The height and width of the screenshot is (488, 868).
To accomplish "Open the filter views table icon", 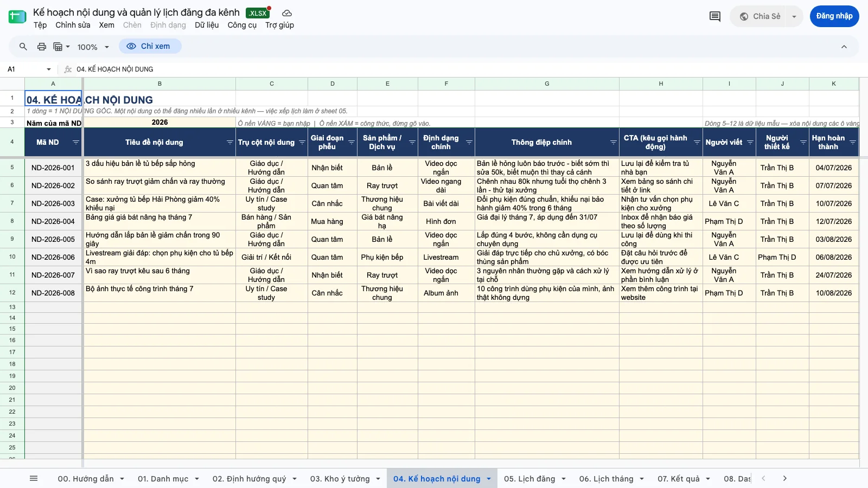I will (61, 47).
